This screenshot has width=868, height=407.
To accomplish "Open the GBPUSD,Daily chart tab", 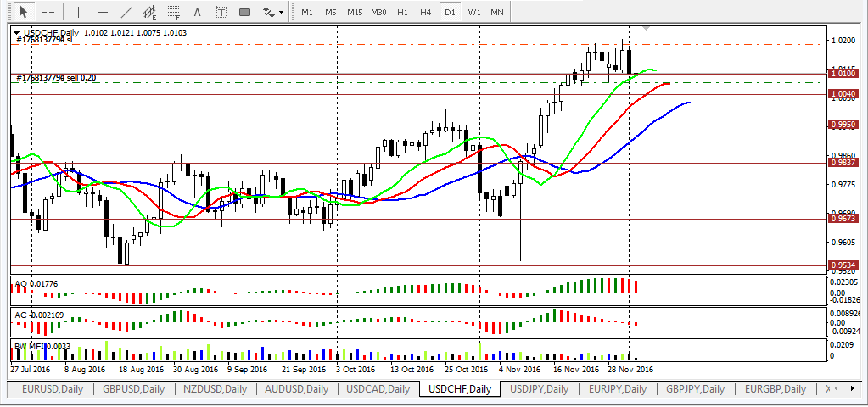I will (133, 389).
